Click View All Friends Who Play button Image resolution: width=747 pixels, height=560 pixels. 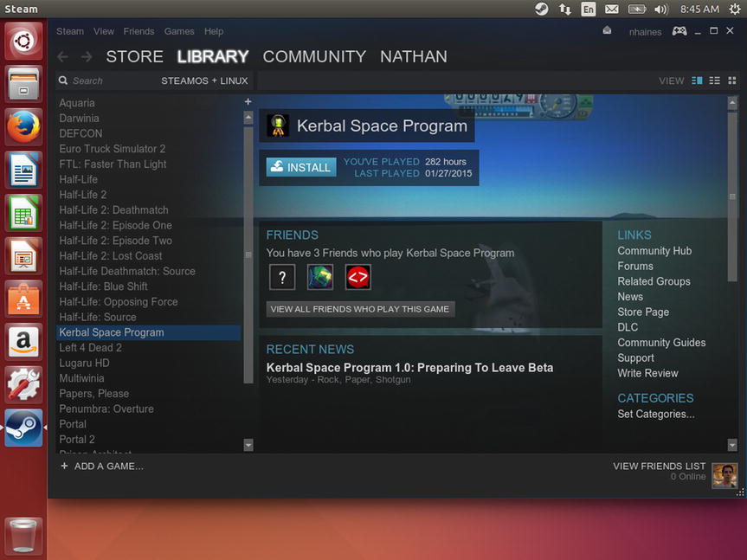(360, 309)
